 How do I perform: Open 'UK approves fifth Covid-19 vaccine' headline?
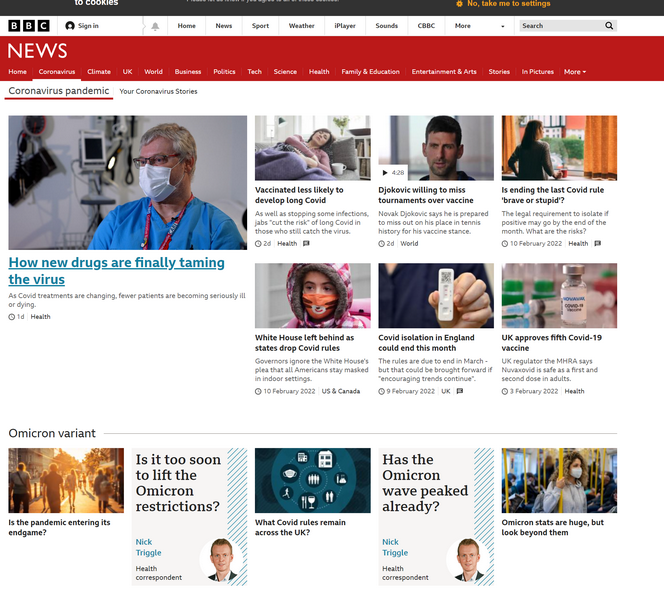point(551,343)
